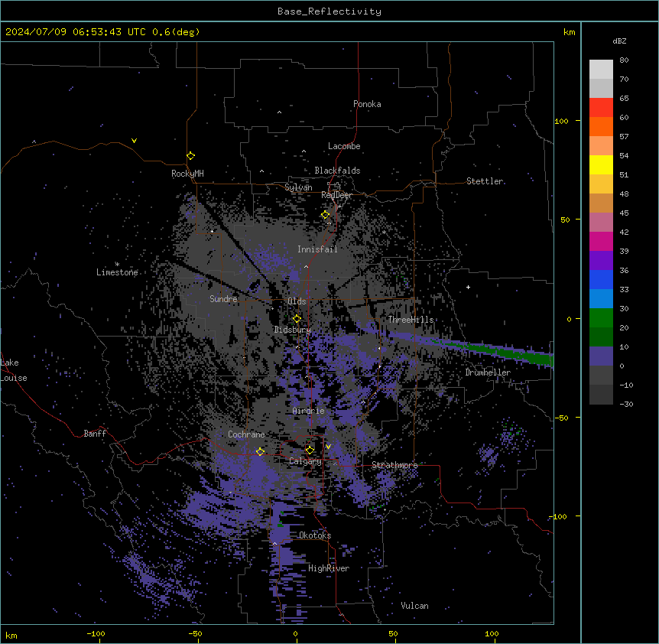Select the 45 value in the dBZ legend
The image size is (659, 644).
point(624,213)
